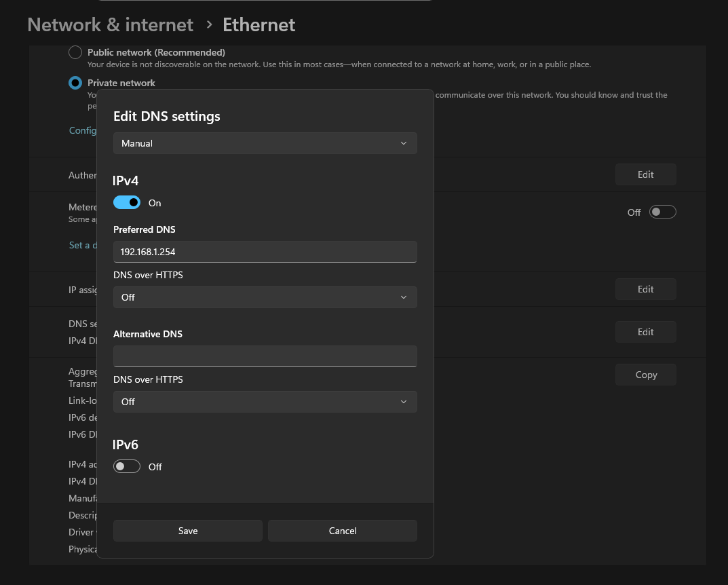Viewport: 728px width, 585px height.
Task: Click Edit in the IP assignment row
Action: [645, 289]
